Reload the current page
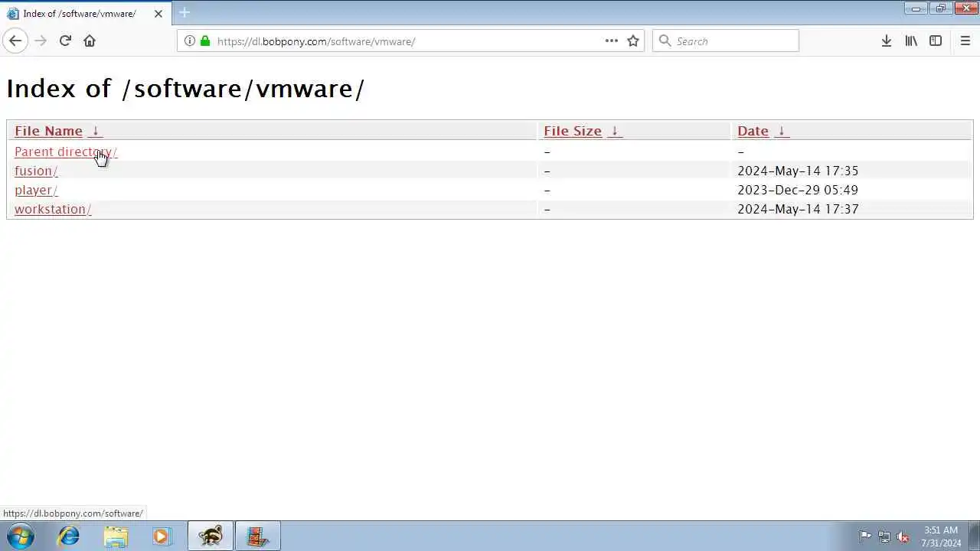The height and width of the screenshot is (551, 980). coord(65,41)
